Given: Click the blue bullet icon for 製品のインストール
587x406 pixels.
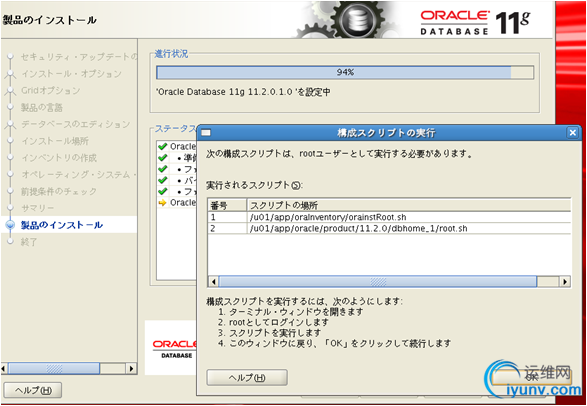Looking at the screenshot, I should point(10,225).
